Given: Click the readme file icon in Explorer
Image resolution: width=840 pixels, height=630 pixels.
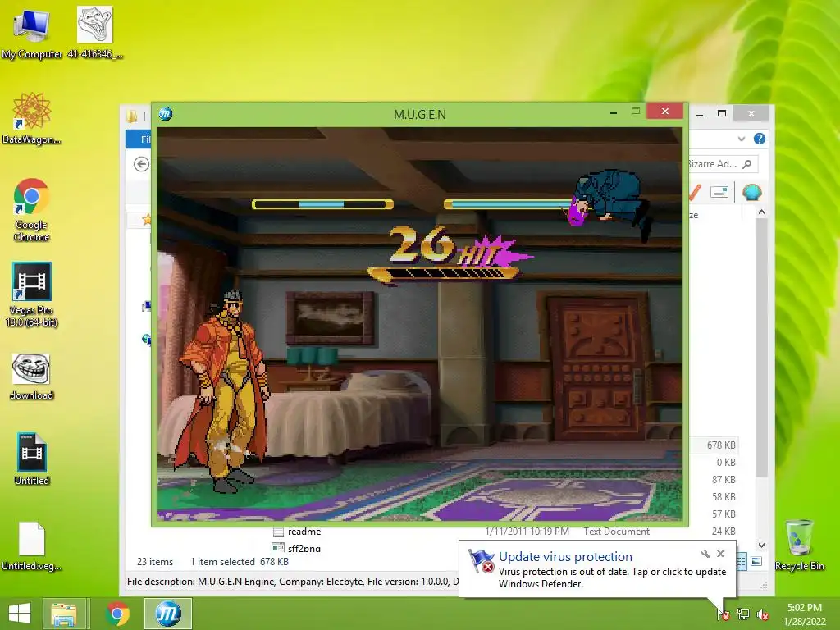Looking at the screenshot, I should pos(278,532).
